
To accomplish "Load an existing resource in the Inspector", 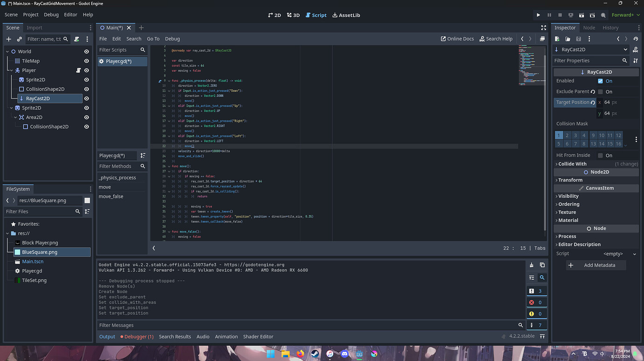I will [567, 39].
